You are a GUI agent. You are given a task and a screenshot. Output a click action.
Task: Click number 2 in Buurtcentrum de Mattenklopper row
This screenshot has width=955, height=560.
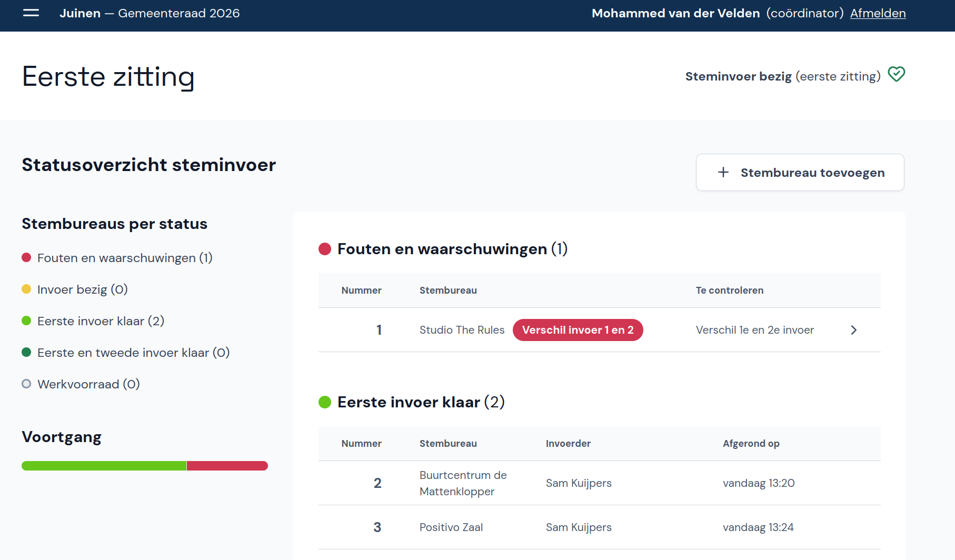(x=377, y=483)
